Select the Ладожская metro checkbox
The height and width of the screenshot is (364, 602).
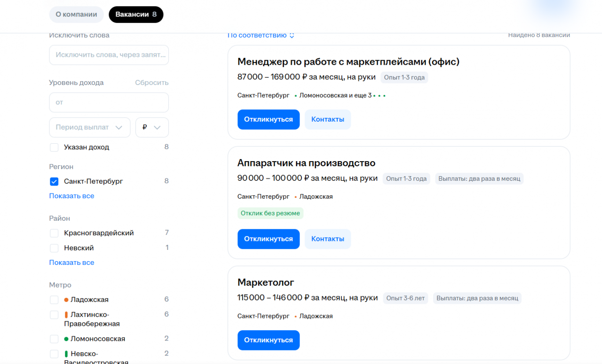tap(54, 300)
